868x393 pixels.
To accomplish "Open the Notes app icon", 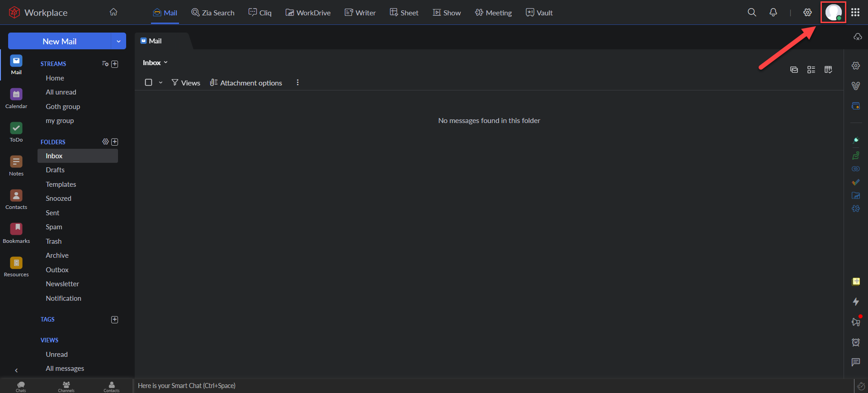I will [16, 166].
